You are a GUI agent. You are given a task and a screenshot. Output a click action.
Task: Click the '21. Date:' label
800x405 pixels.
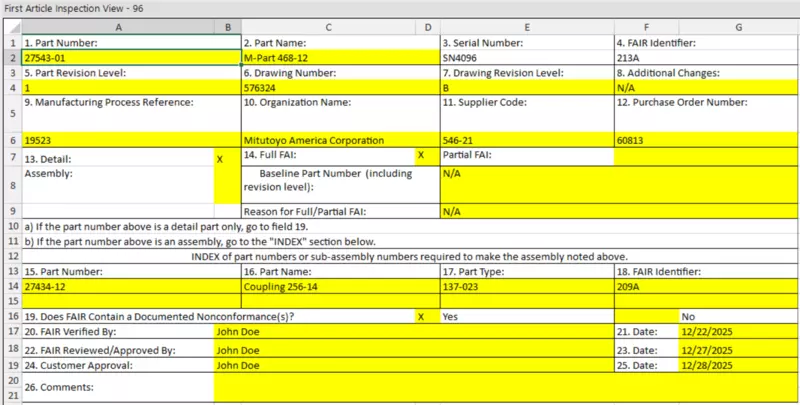(x=637, y=332)
